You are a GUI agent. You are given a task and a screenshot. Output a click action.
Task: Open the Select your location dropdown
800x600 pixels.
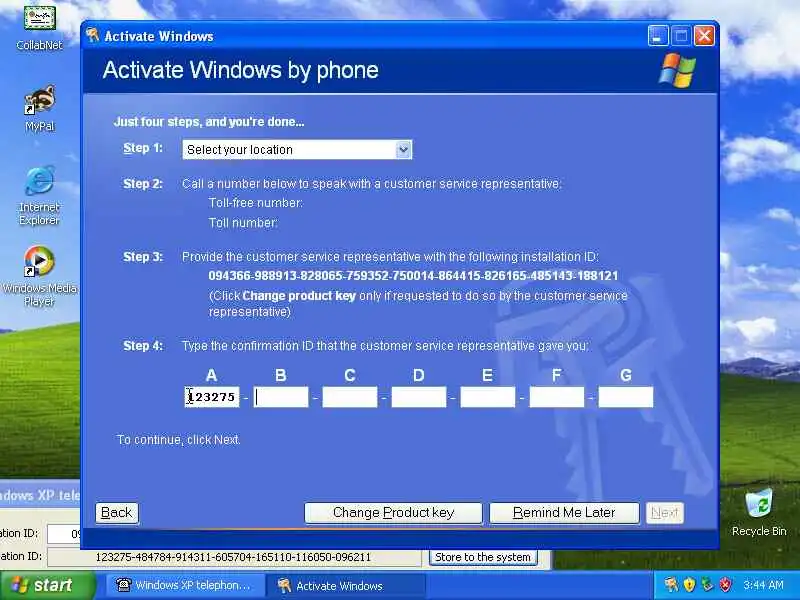(x=297, y=149)
